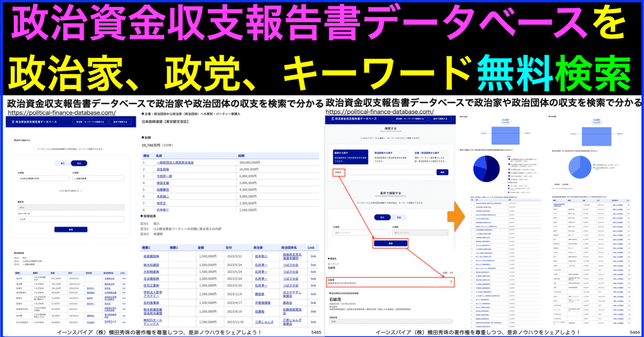
Task: Open 中曽根康隆 politician link
Action: (263, 303)
